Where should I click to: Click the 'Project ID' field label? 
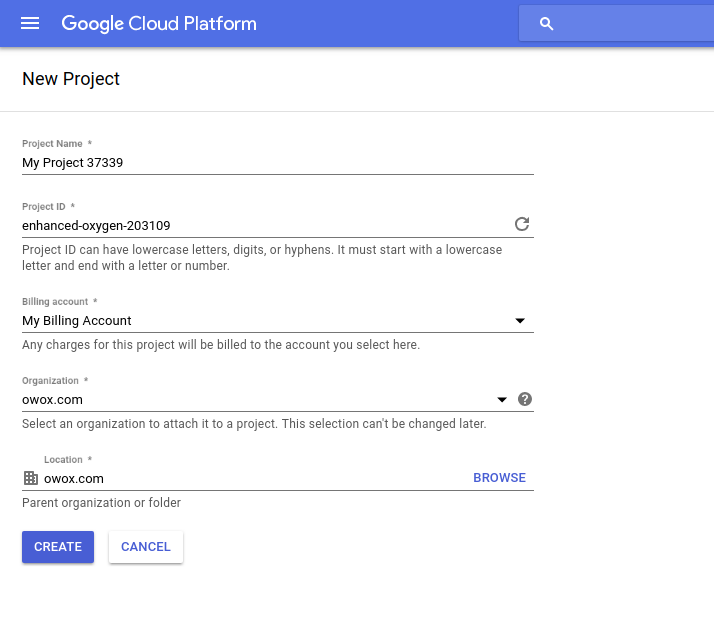(44, 206)
